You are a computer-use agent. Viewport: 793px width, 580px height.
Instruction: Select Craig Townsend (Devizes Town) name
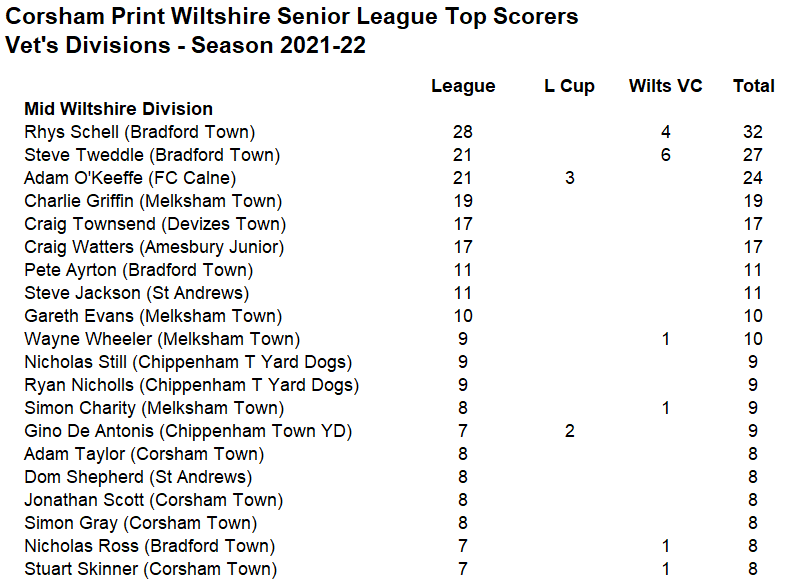[x=155, y=224]
